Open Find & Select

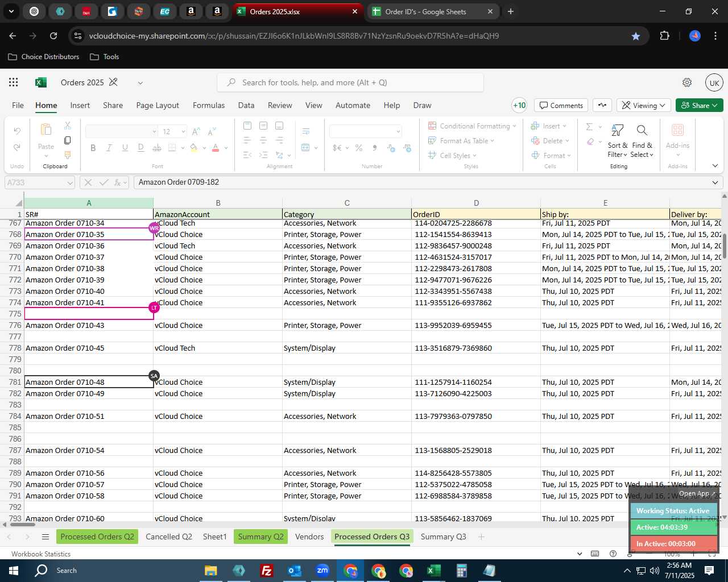pyautogui.click(x=642, y=141)
